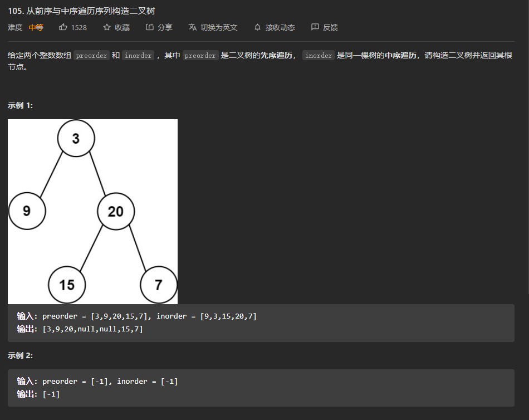Image resolution: width=529 pixels, height=420 pixels.
Task: Click example 2 input preorder = [-1] line
Action: point(97,381)
